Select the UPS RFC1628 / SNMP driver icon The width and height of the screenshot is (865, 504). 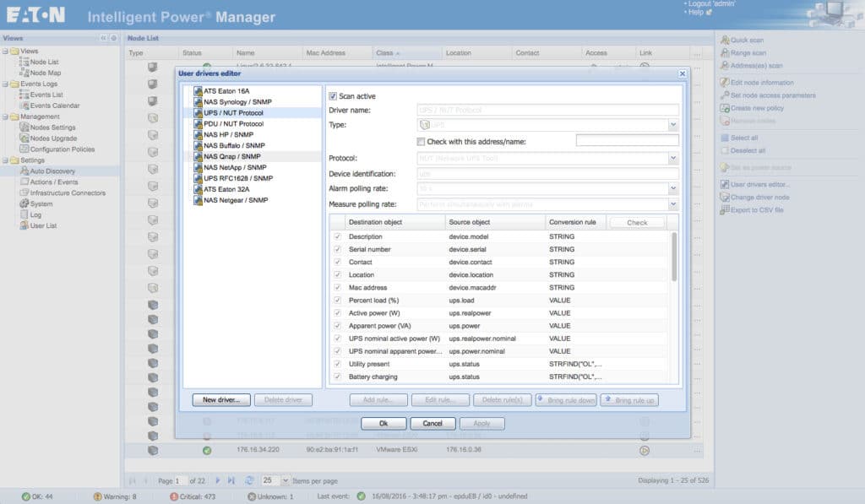(198, 178)
